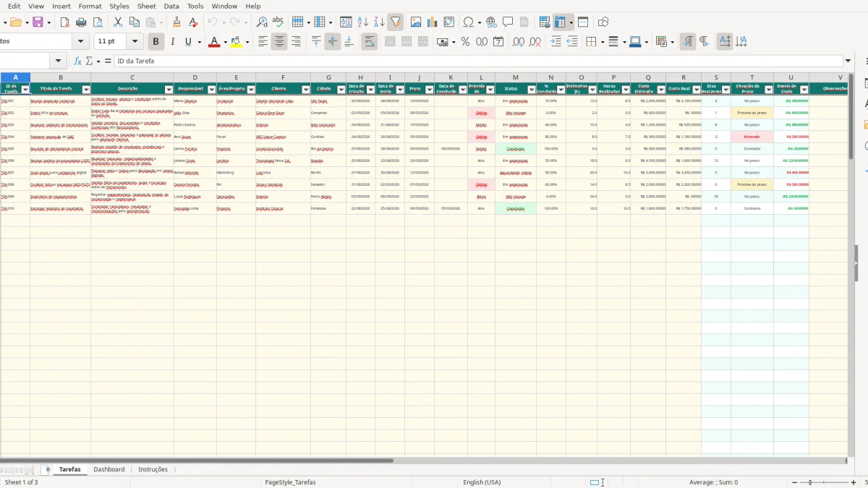The height and width of the screenshot is (488, 868).
Task: Open the Draw shapes icon
Action: [x=603, y=22]
